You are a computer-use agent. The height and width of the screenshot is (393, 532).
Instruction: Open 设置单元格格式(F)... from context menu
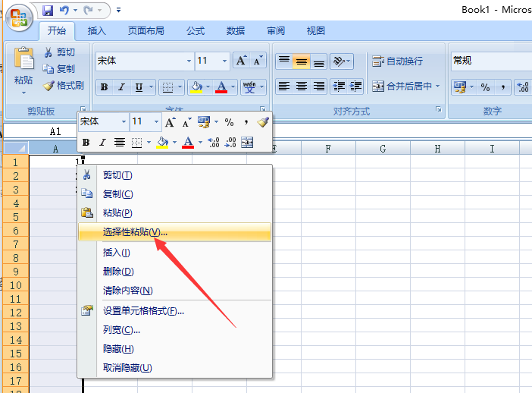click(175, 311)
